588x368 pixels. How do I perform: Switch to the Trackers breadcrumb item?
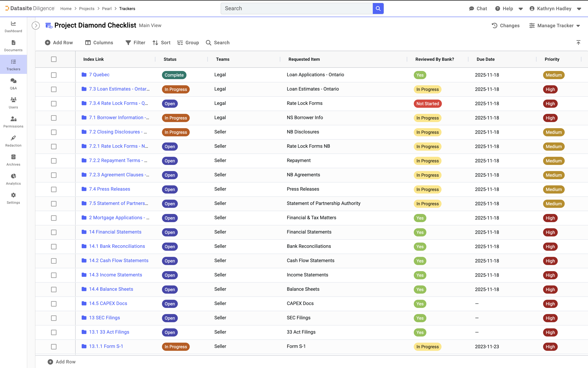(x=127, y=9)
